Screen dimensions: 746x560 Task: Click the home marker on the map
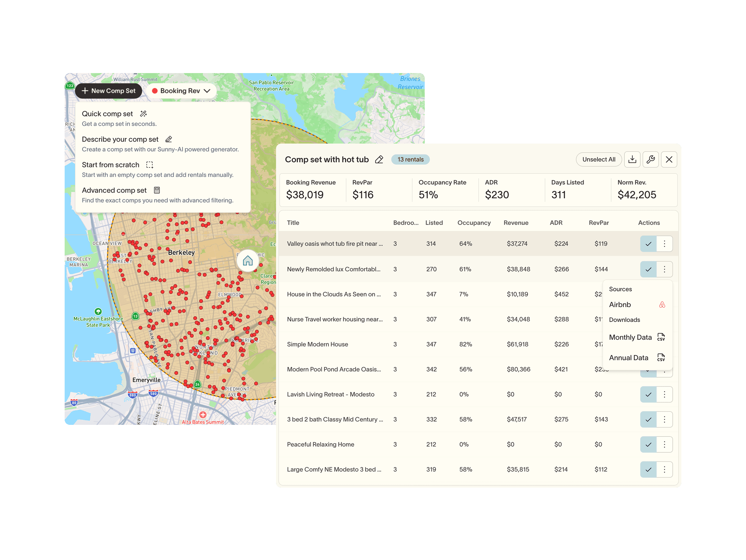coord(248,261)
